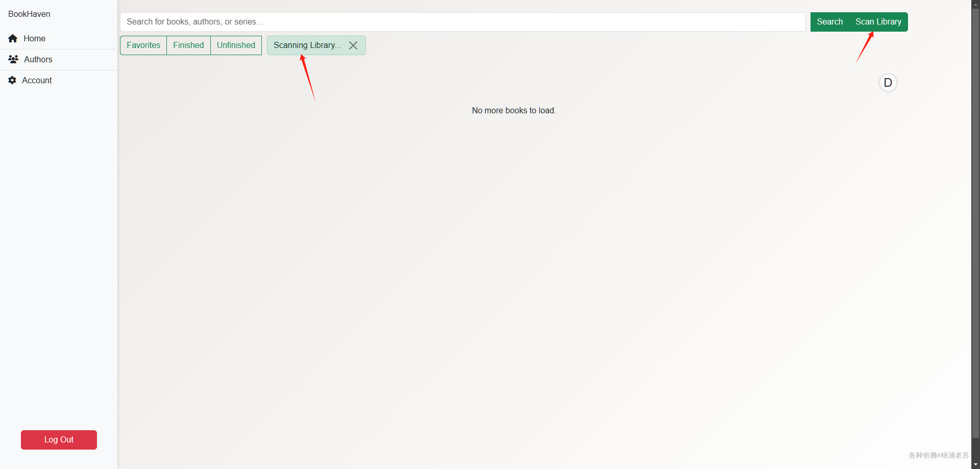The image size is (980, 469).
Task: Click the Scanning Library... status text
Action: coord(307,45)
